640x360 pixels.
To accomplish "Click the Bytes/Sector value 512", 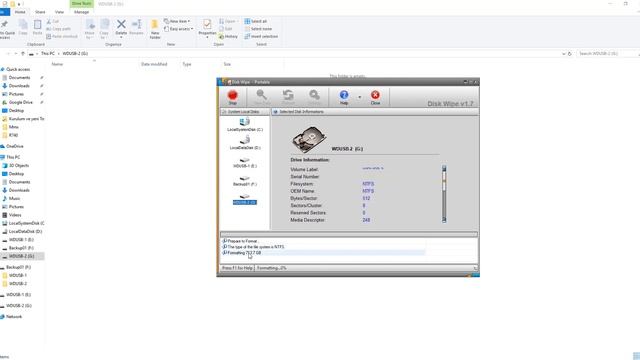I will [x=366, y=198].
